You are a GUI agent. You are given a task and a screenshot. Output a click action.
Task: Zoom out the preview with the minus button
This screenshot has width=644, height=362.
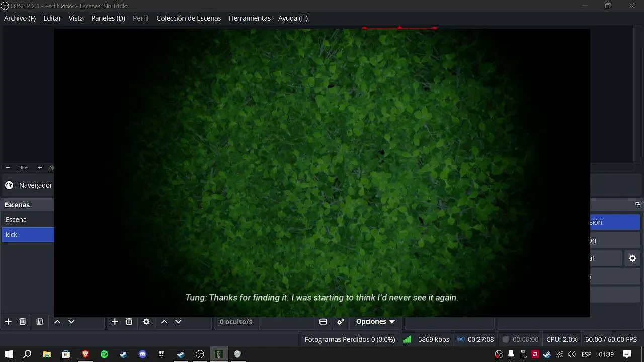coord(8,167)
